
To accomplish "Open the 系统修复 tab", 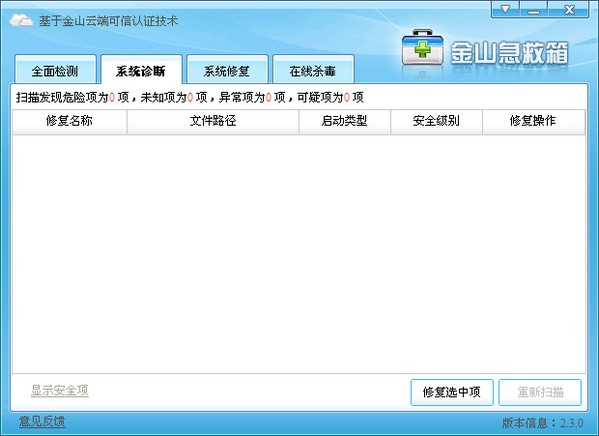I will tap(227, 70).
